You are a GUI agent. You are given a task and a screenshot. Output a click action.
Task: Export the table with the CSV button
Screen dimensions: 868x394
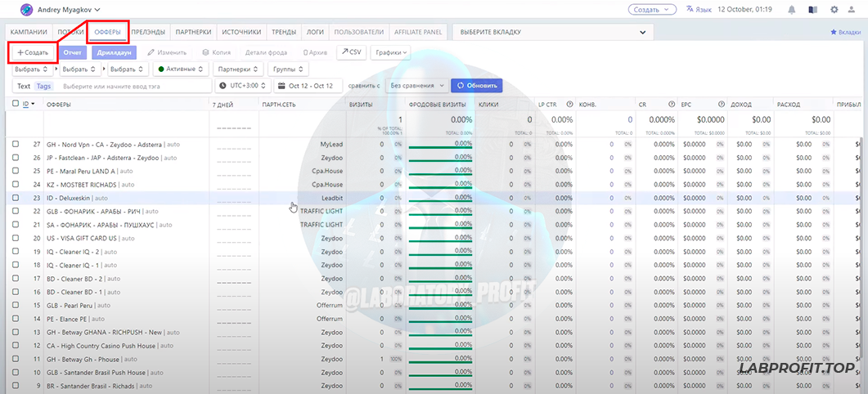[x=351, y=52]
